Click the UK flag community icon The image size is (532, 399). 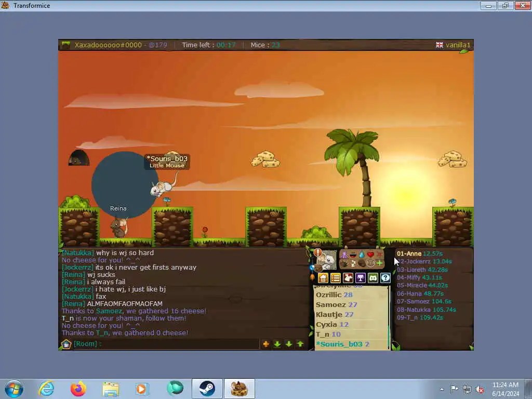440,45
